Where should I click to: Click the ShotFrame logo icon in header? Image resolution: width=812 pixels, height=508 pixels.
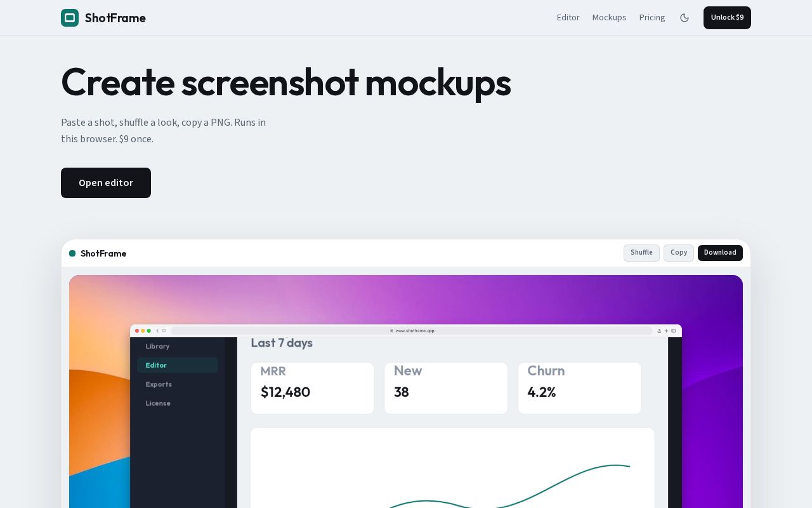pos(70,18)
